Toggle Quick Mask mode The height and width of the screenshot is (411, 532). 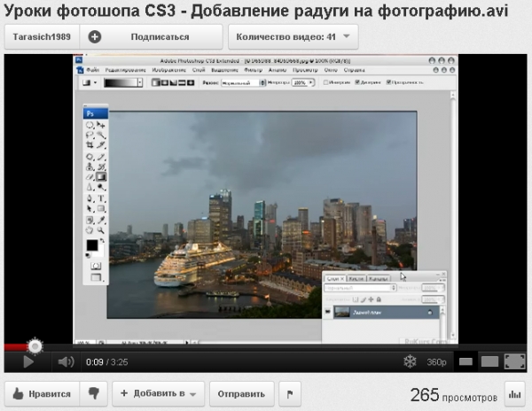click(96, 266)
